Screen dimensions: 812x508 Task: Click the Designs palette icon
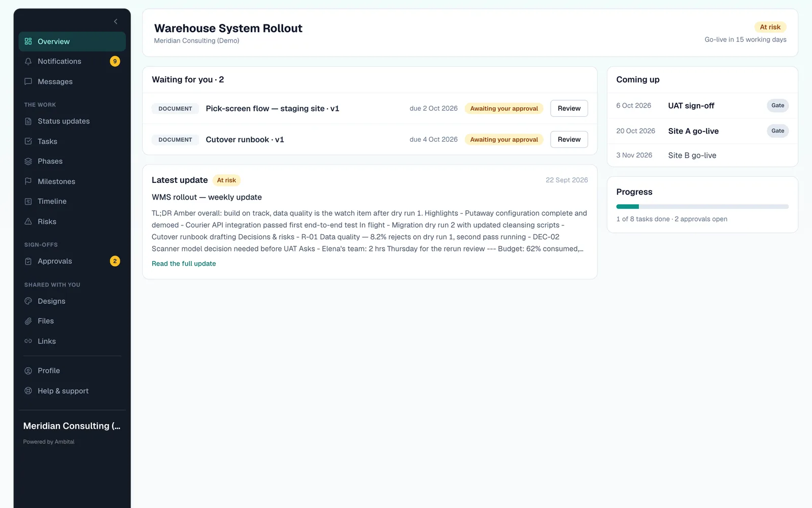point(28,301)
